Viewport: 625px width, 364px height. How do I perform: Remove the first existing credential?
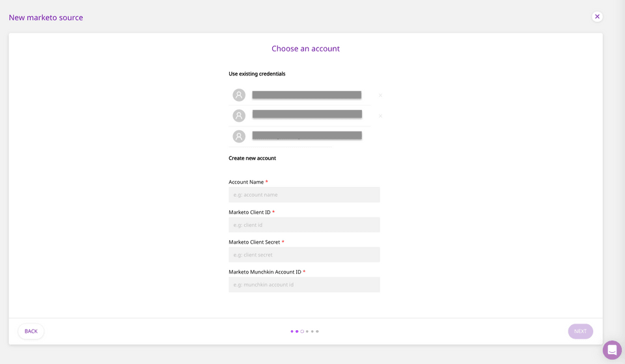pos(380,95)
